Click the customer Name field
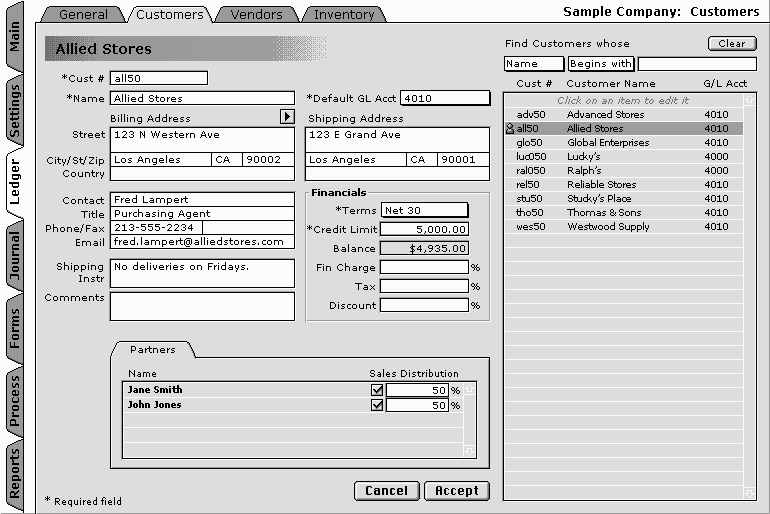 tap(202, 98)
